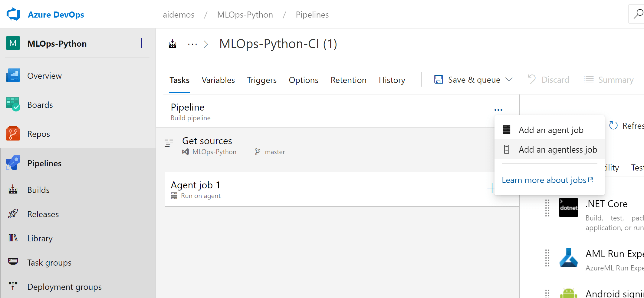This screenshot has height=298, width=644.
Task: Click the Save floppy disk icon
Action: coord(439,80)
